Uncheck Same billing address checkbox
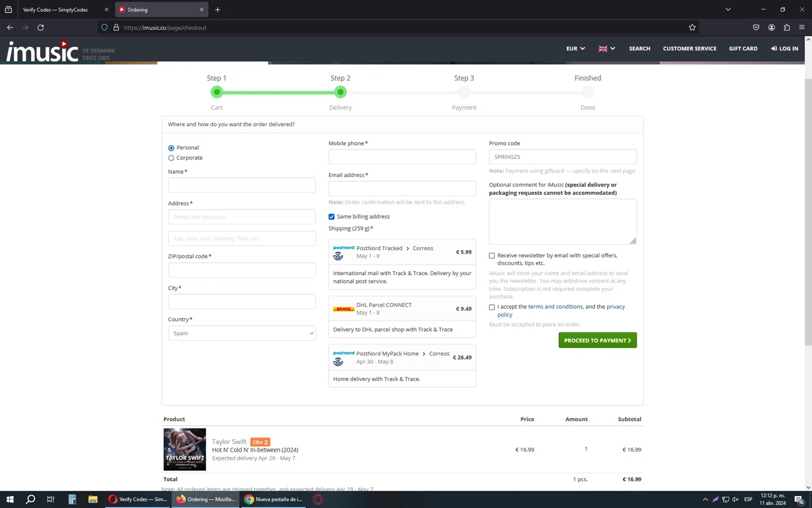 pyautogui.click(x=331, y=217)
